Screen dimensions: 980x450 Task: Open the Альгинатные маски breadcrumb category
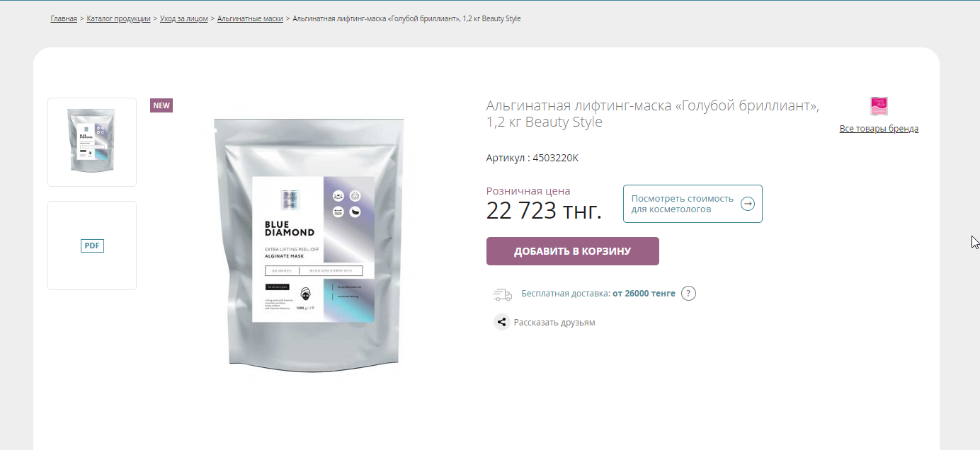click(x=250, y=18)
